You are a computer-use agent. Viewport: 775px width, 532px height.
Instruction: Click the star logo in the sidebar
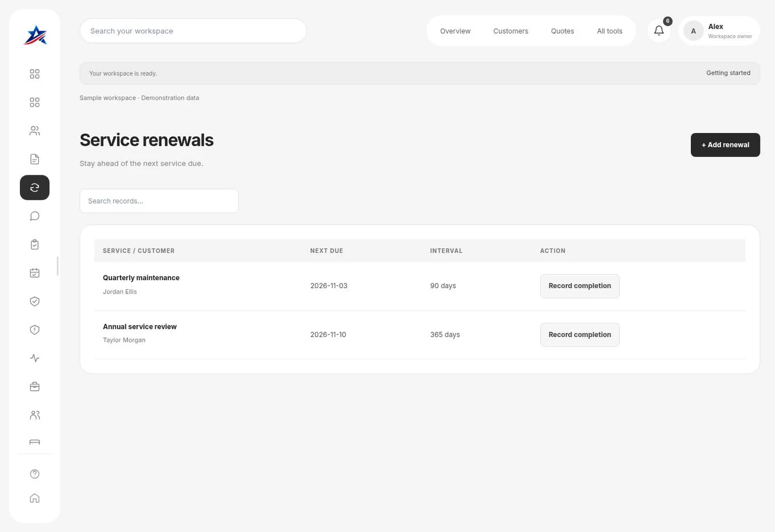[35, 35]
